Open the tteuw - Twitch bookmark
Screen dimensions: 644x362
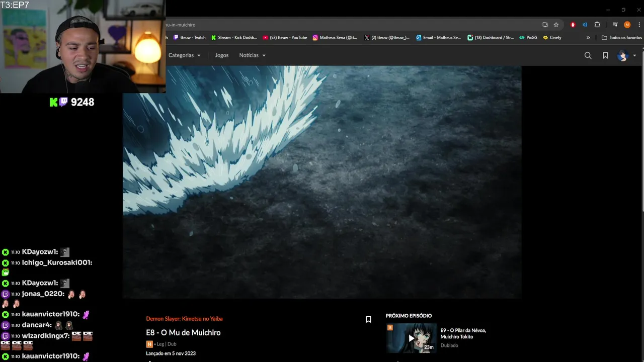click(x=189, y=38)
